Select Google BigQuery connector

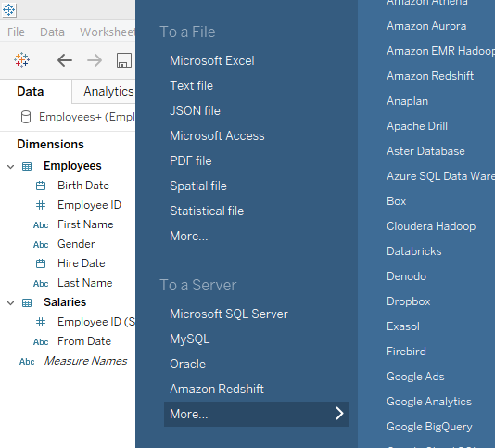click(430, 427)
